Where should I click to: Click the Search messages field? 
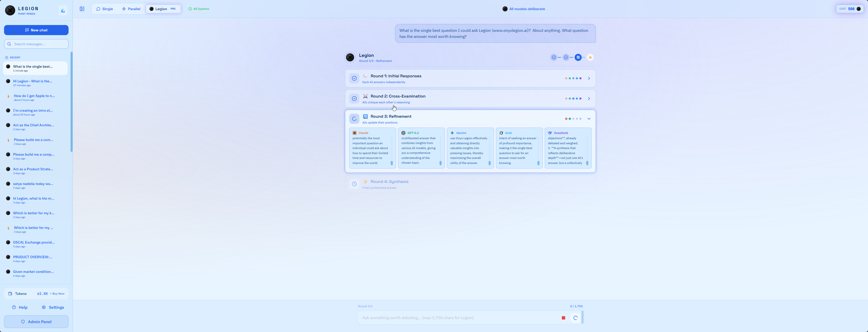point(36,44)
